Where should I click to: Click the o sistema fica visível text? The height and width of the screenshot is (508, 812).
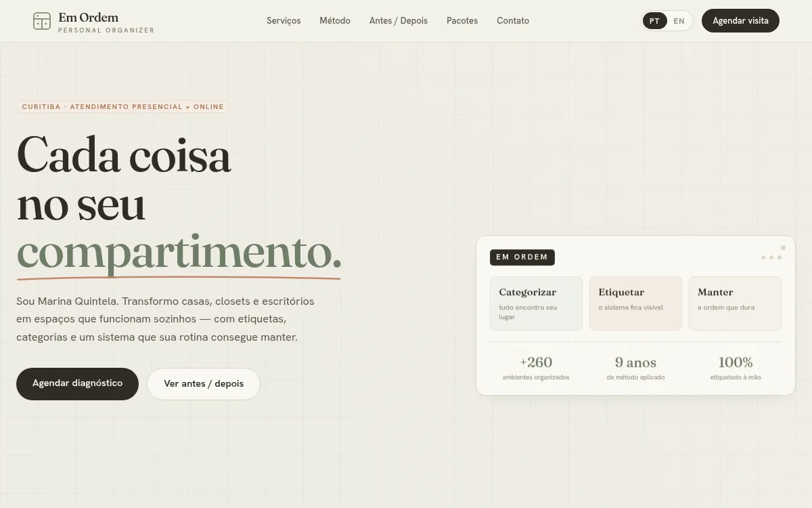631,308
